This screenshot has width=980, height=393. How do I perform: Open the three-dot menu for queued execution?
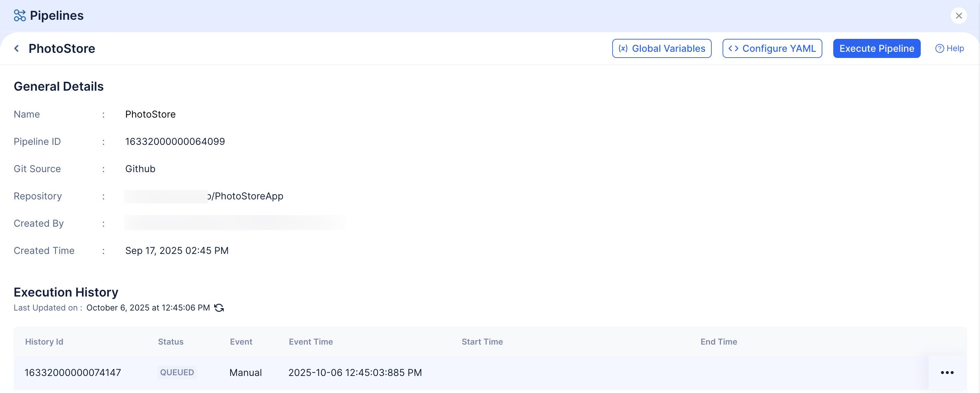tap(947, 373)
